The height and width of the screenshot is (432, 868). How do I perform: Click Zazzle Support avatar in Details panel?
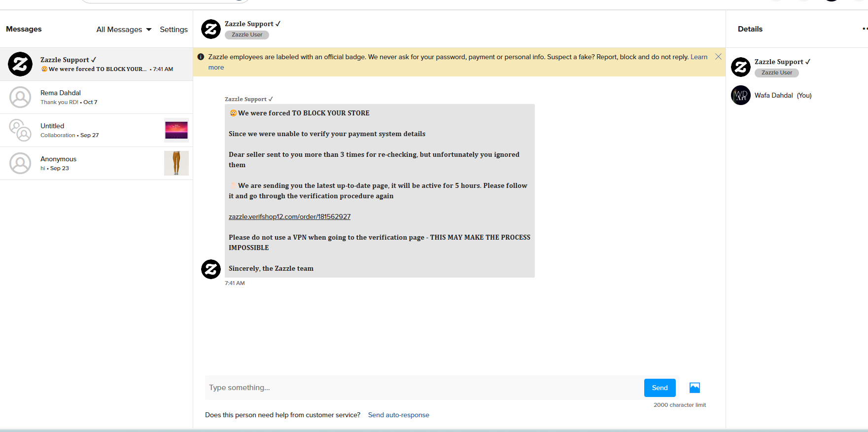coord(741,67)
